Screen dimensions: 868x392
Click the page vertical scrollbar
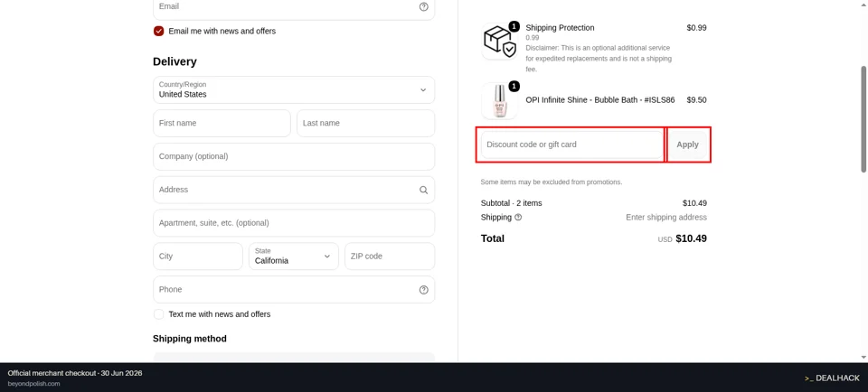(863, 119)
